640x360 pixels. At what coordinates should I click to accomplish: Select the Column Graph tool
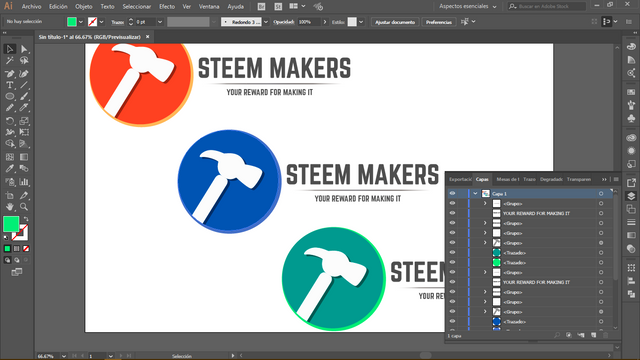coord(24,182)
